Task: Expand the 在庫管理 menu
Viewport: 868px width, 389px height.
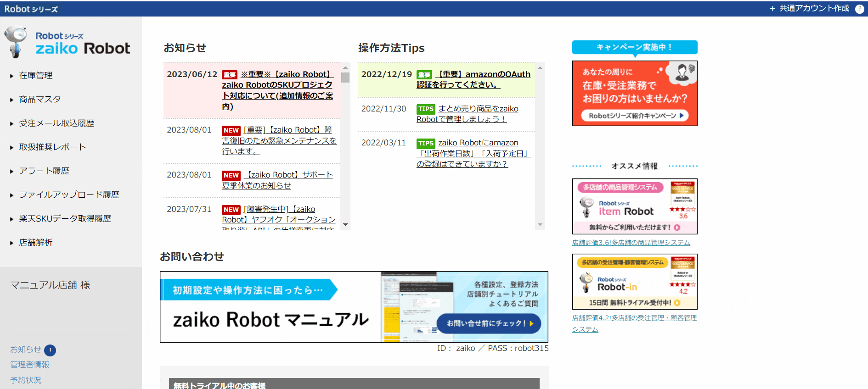Action: (x=36, y=75)
